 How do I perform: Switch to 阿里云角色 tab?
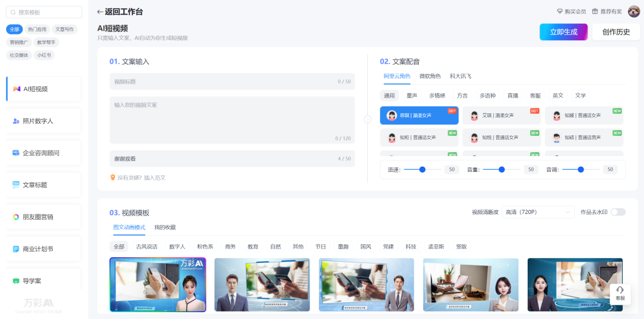(x=397, y=76)
